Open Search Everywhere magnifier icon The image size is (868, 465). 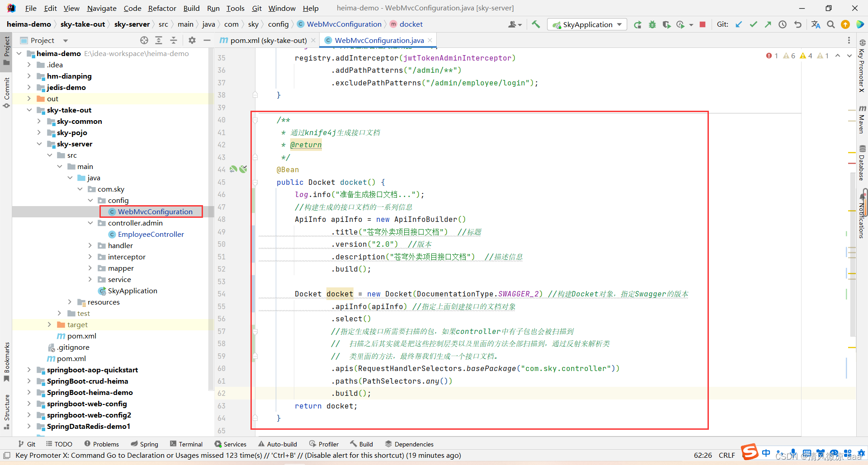coord(830,24)
